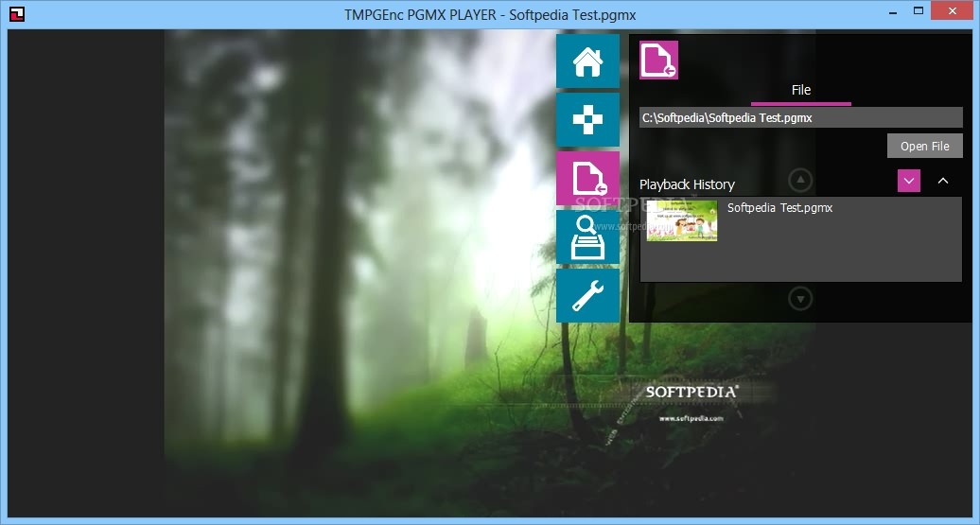Viewport: 980px width, 525px height.
Task: Open the wrench settings tile
Action: 587,296
